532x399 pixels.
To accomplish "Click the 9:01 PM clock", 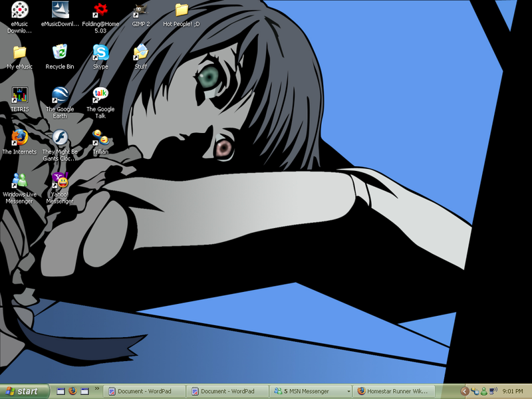I will click(x=512, y=391).
